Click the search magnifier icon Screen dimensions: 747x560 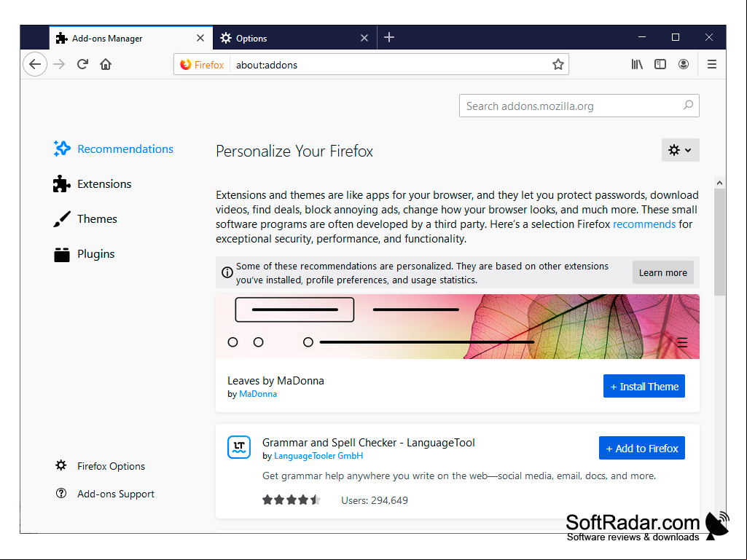688,106
